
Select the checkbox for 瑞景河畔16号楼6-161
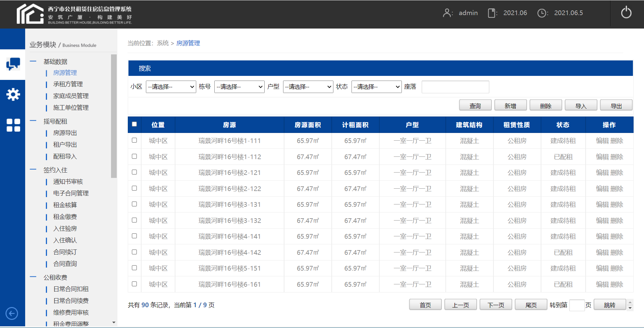tap(134, 284)
